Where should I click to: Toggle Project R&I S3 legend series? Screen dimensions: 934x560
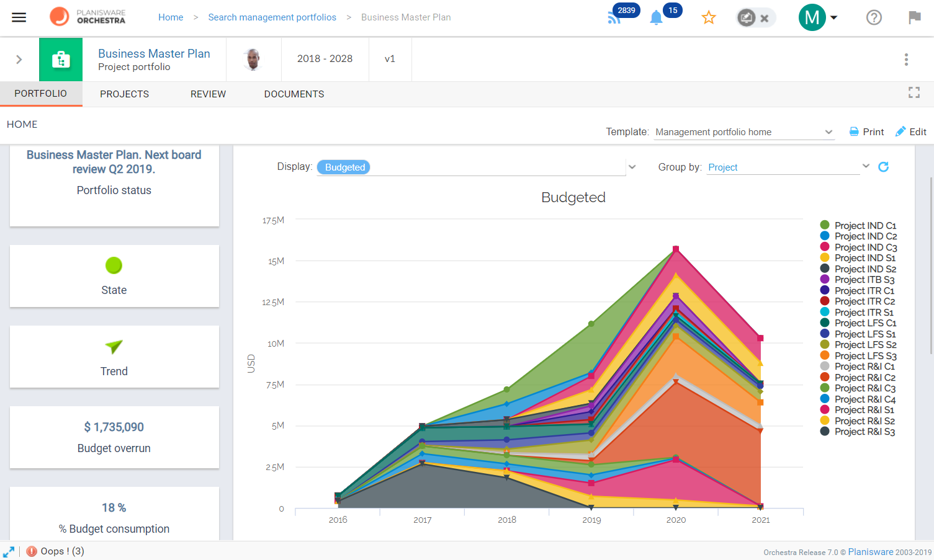(x=858, y=432)
